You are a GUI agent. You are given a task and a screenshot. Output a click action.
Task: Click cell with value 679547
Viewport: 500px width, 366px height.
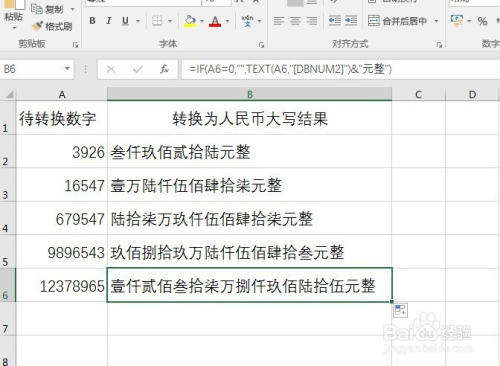(x=62, y=218)
